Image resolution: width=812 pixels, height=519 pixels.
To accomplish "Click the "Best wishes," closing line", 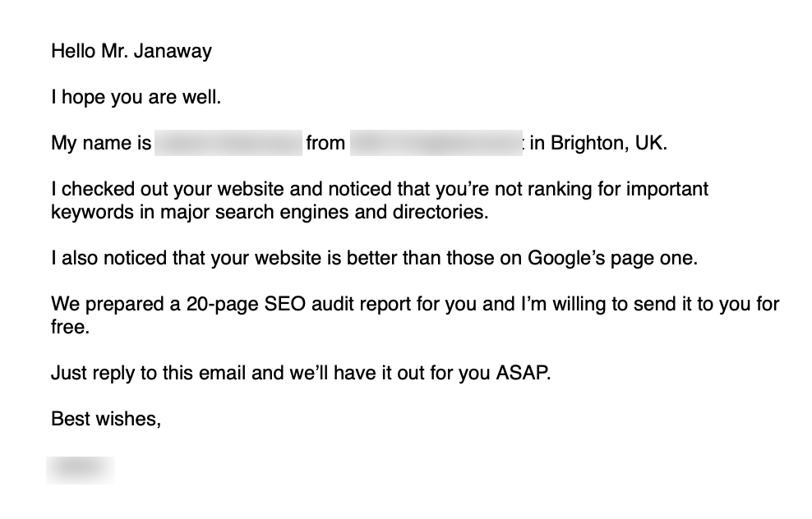I will coord(106,419).
